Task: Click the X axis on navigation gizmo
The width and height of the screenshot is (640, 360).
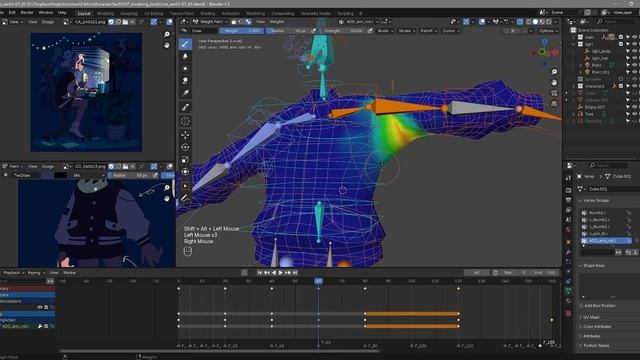Action: point(555,53)
